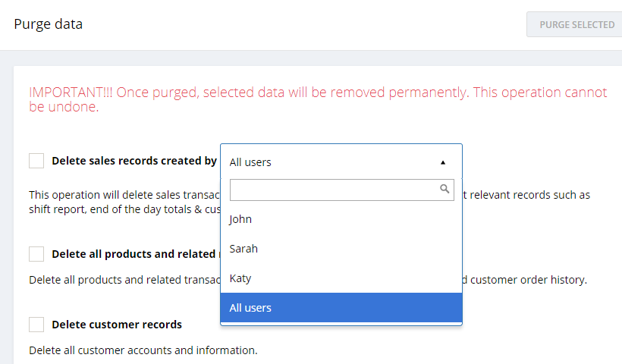Close the open All users combo box
Image resolution: width=622 pixels, height=364 pixels.
point(341,162)
